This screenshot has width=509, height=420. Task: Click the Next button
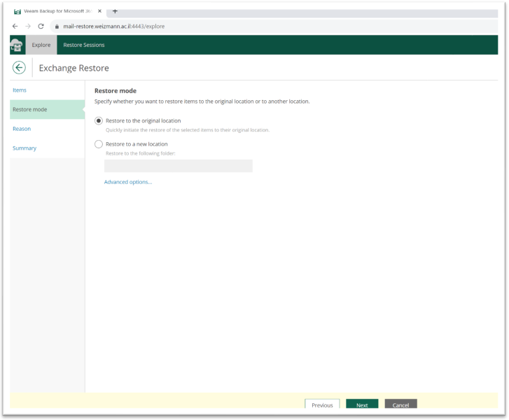(362, 405)
